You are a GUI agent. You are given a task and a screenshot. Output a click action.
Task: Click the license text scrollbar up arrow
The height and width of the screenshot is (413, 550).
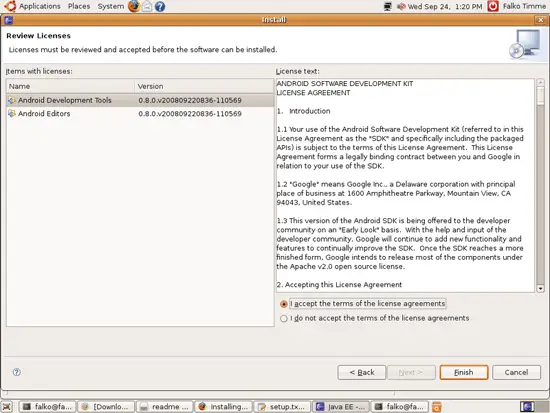click(x=541, y=82)
